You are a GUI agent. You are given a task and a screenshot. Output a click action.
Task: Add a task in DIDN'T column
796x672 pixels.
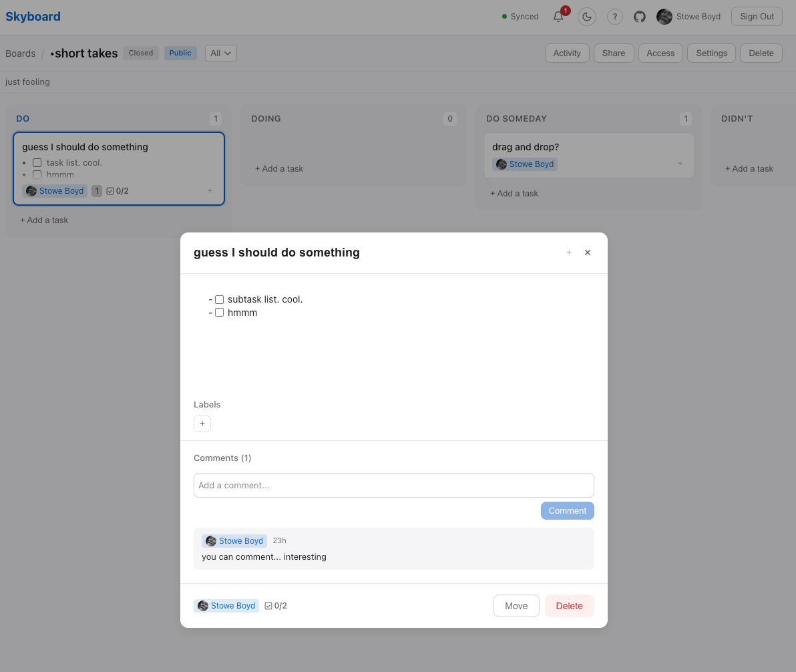749,168
